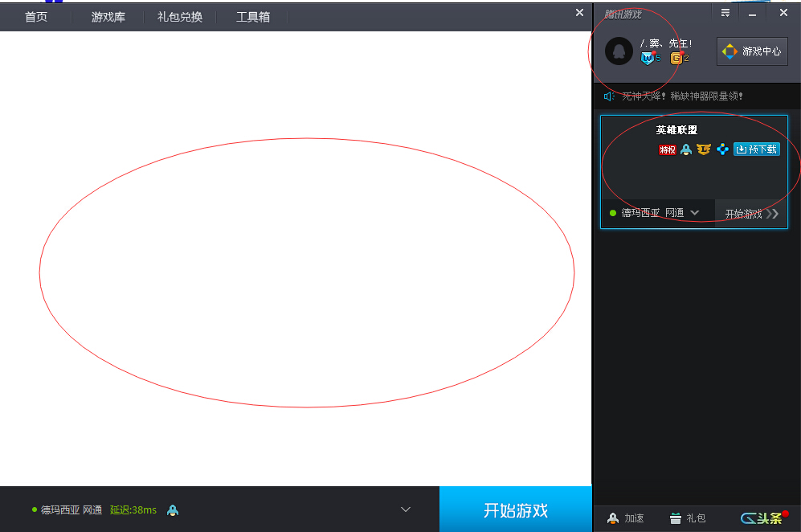Open the 游戏库 tab
The width and height of the screenshot is (801, 532).
coord(108,17)
